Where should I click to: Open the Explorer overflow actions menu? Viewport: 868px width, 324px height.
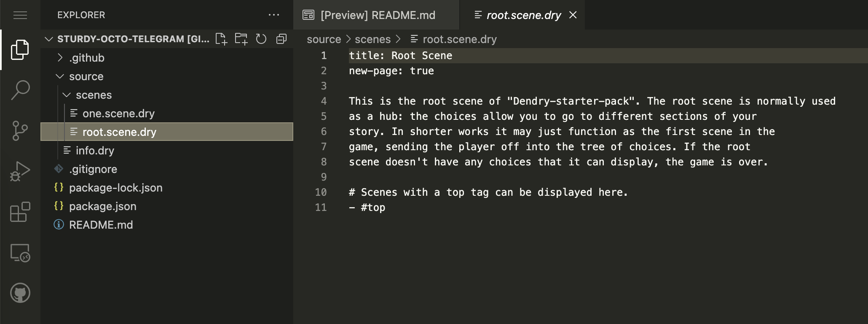coord(274,15)
